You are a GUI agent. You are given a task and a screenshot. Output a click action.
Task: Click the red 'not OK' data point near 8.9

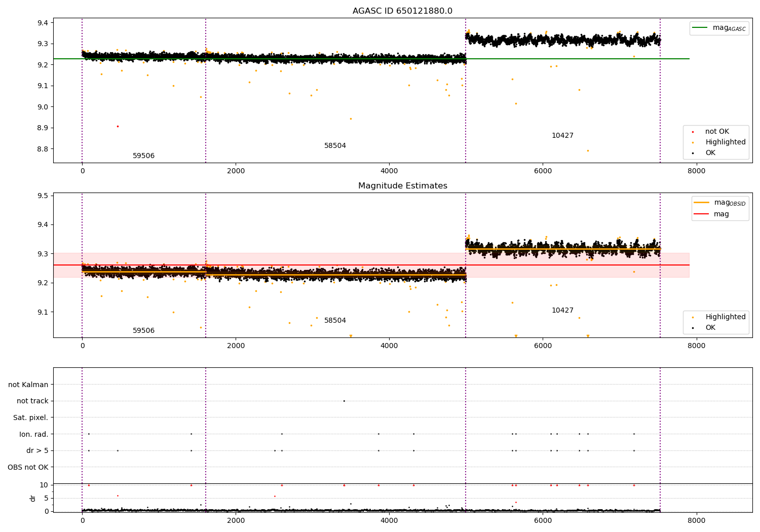(118, 126)
